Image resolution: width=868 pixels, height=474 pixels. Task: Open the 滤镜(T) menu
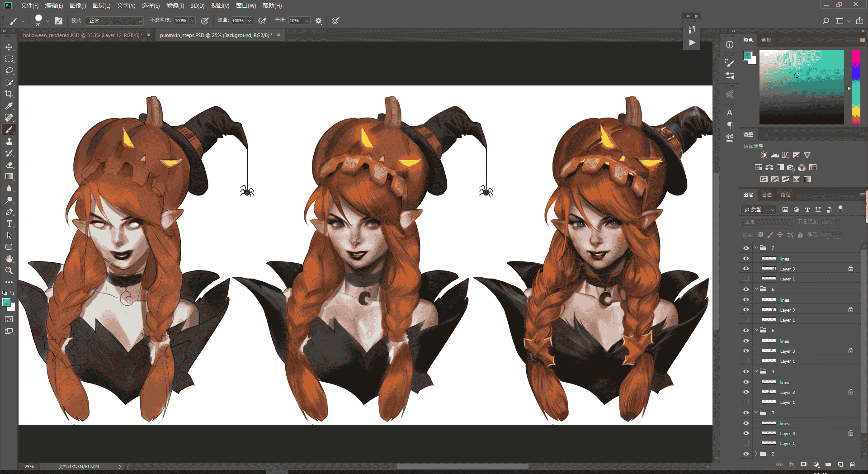[175, 5]
